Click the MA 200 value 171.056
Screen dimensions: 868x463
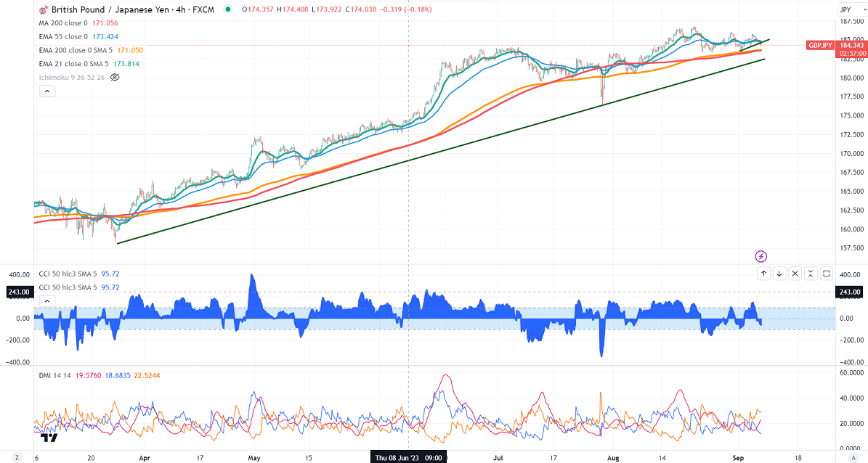pyautogui.click(x=105, y=23)
